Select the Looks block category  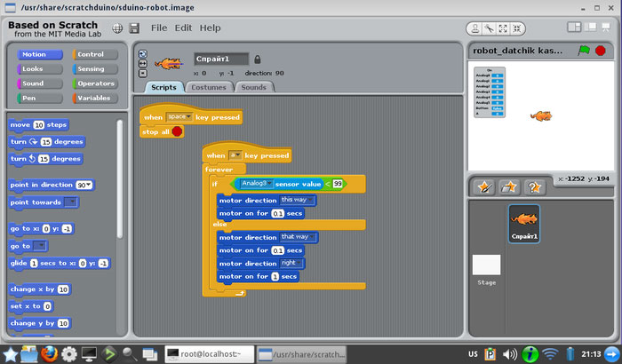point(40,69)
